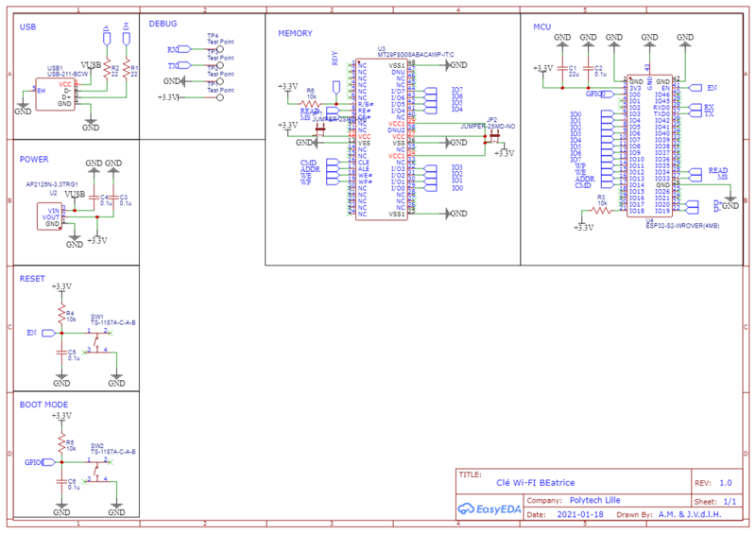Click the EasyEDA logo in title block

pos(489,508)
